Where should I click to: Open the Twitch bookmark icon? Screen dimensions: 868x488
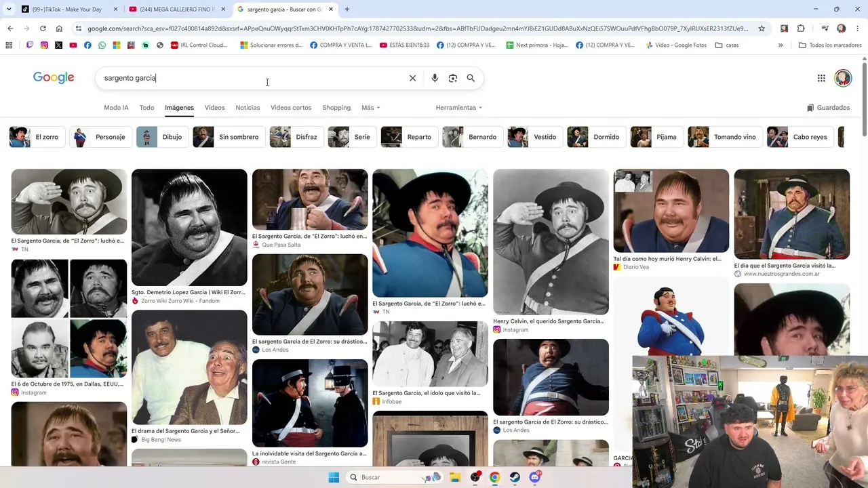(x=30, y=45)
